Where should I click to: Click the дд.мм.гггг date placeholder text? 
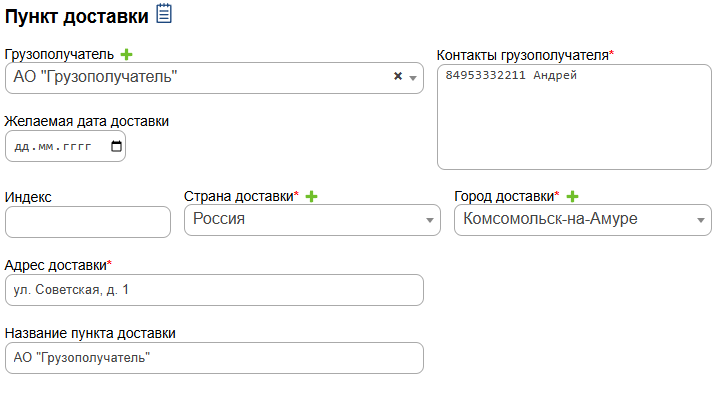pos(54,146)
